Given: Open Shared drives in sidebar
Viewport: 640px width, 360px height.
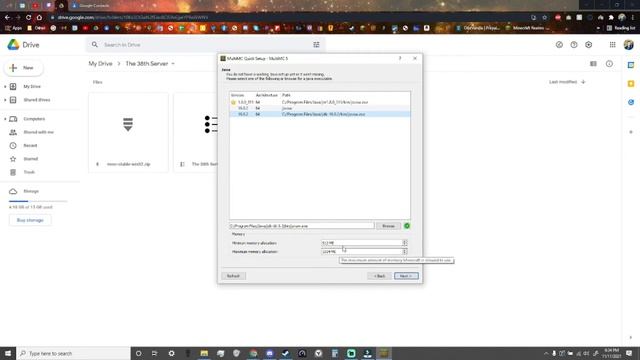Looking at the screenshot, I should pos(37,100).
